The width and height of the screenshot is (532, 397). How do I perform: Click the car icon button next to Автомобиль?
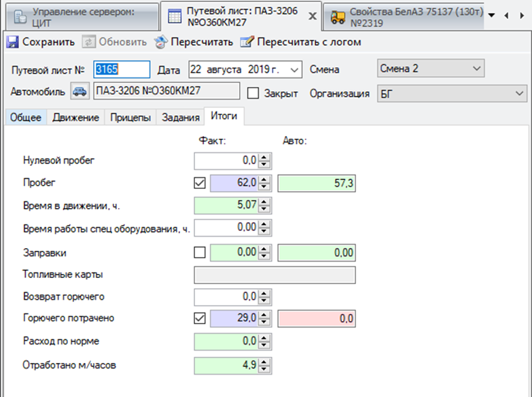(80, 92)
